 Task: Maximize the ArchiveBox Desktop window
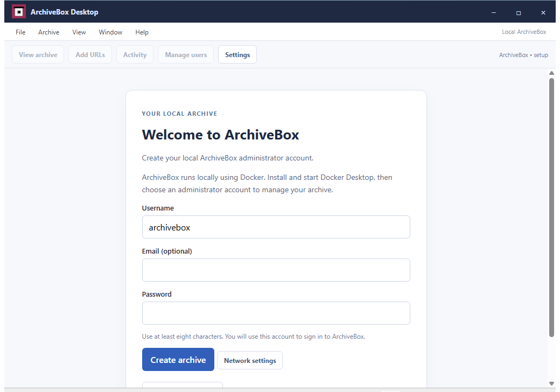pyautogui.click(x=518, y=12)
